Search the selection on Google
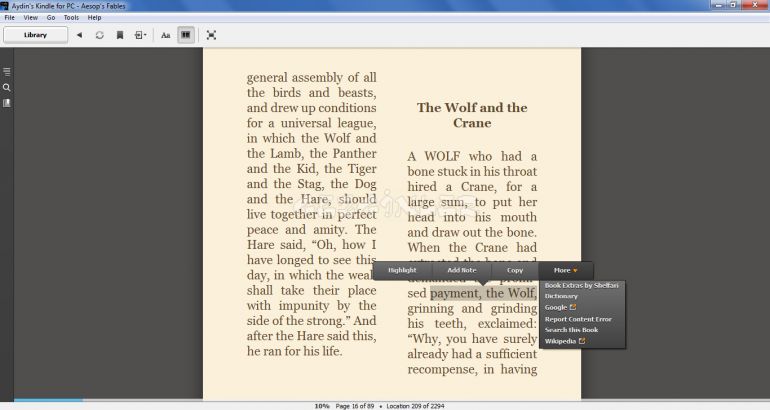Screen dimensions: 770x410 [560, 307]
